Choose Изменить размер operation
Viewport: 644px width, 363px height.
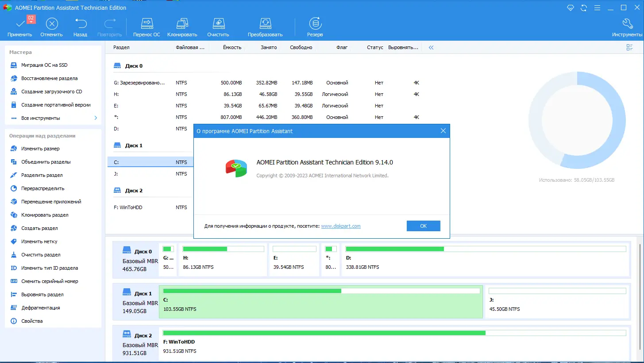point(40,149)
